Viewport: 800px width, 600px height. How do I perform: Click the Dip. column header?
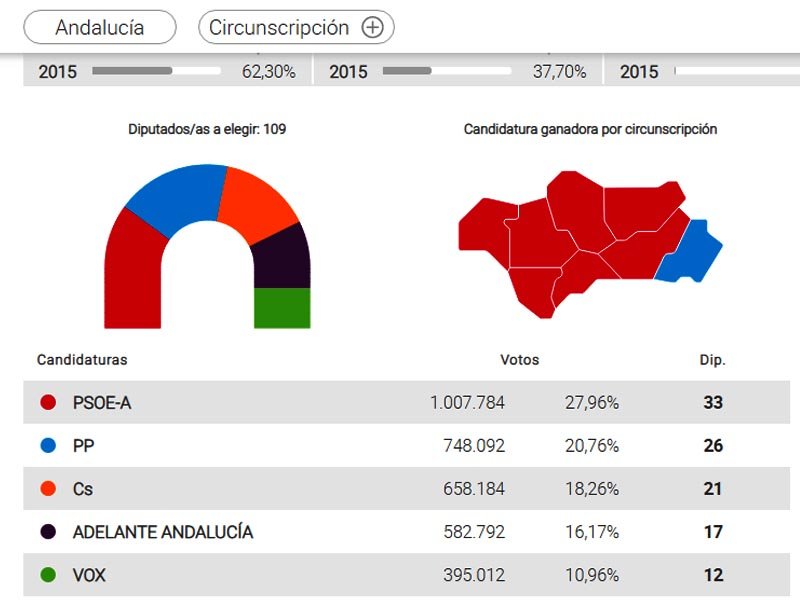712,360
